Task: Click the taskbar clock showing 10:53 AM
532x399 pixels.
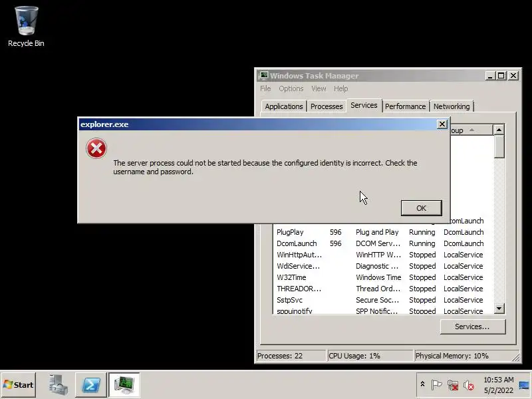Action: [x=498, y=385]
